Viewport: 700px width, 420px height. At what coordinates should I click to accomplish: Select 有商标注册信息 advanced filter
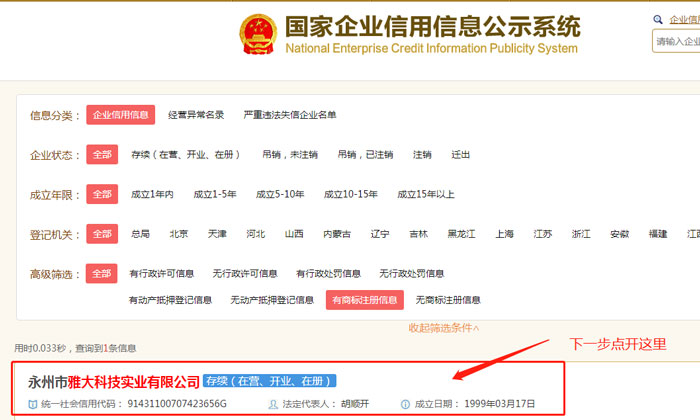(x=365, y=299)
